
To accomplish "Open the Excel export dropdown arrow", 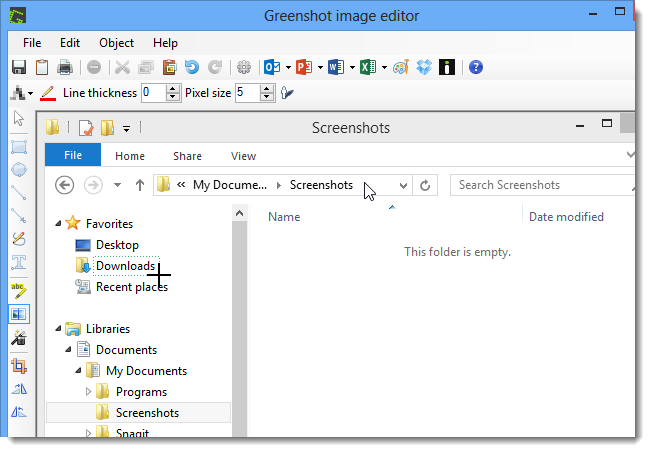I will coord(384,67).
